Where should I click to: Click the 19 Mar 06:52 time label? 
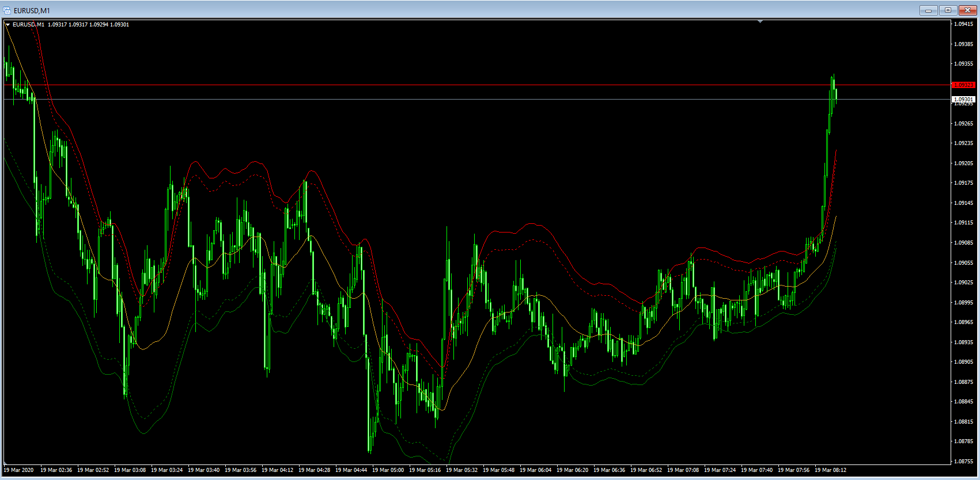(x=646, y=470)
